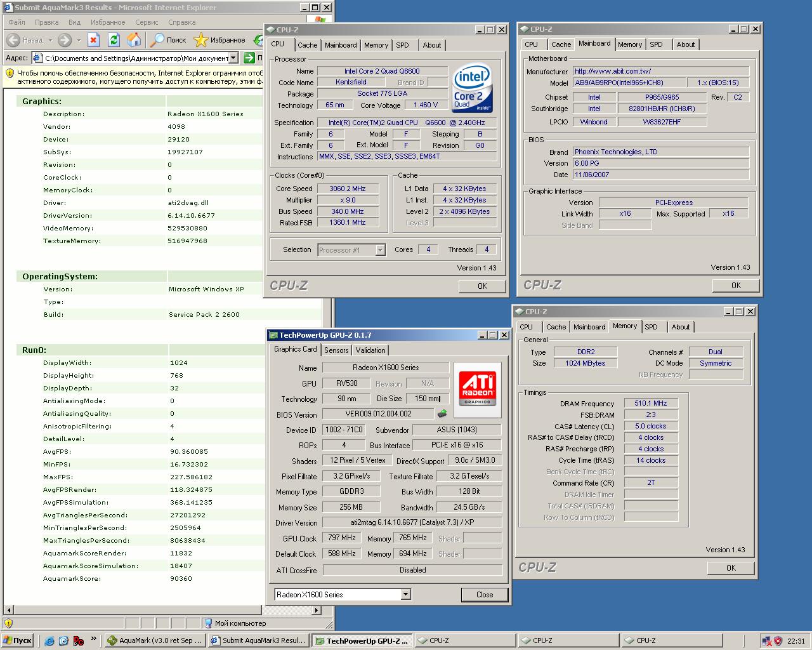Viewport: 812px width, 650px height.
Task: Click the system clock showing 22:31
Action: pos(796,641)
